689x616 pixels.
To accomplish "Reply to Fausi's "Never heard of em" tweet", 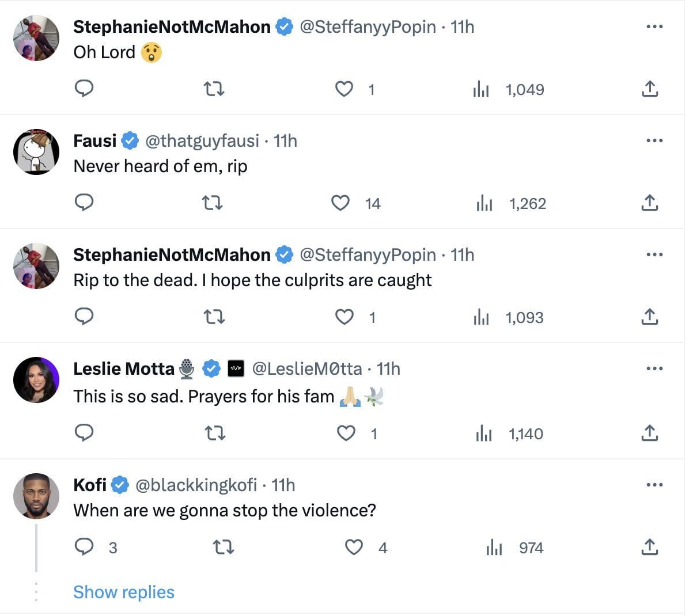I will point(84,203).
